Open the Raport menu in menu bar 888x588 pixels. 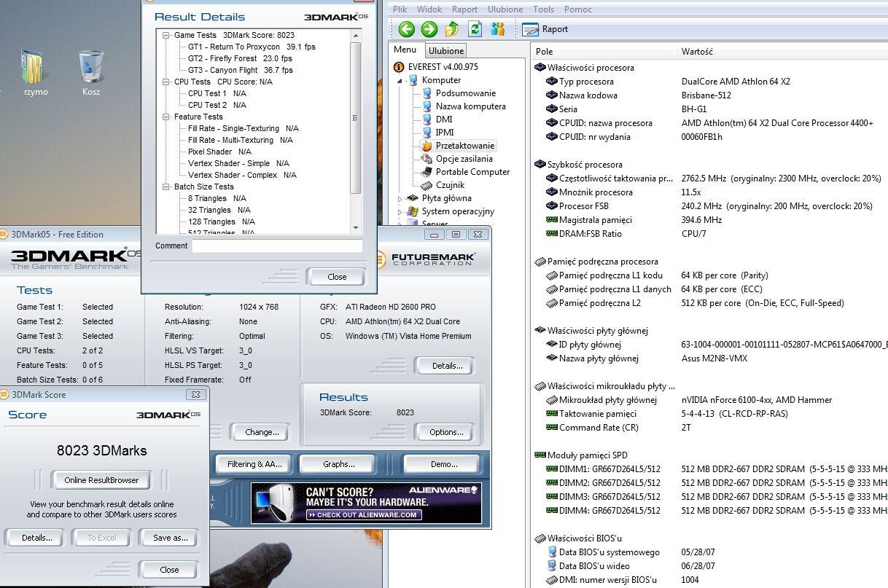coord(464,9)
